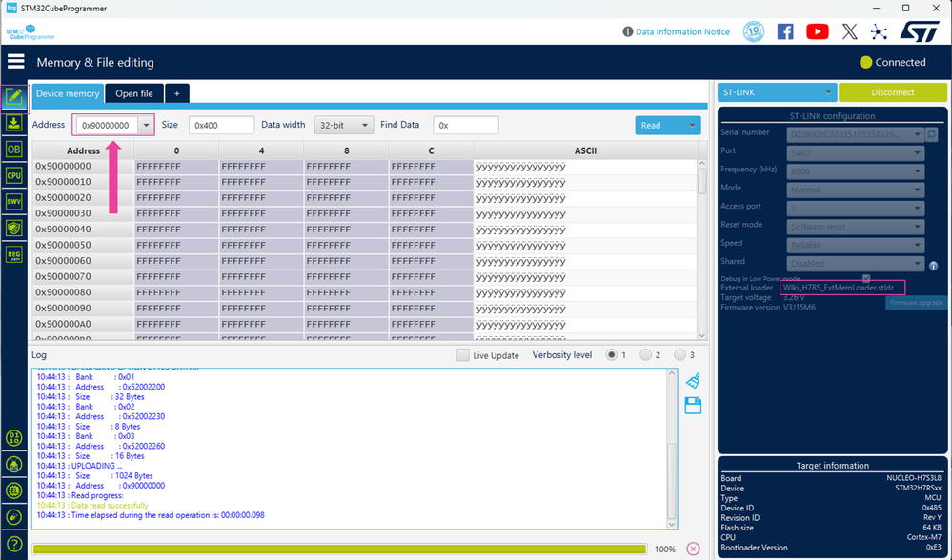Open the CPU panel icon
The height and width of the screenshot is (560, 952).
tap(14, 175)
